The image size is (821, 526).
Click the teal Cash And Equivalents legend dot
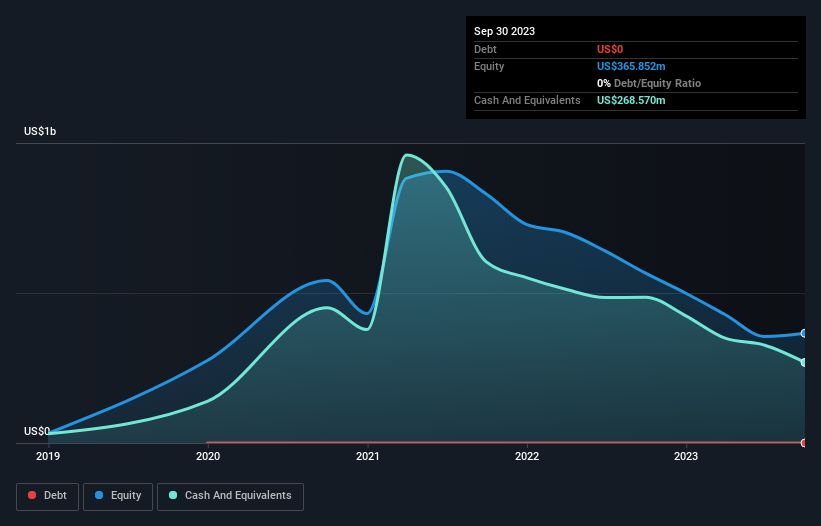[x=173, y=495]
